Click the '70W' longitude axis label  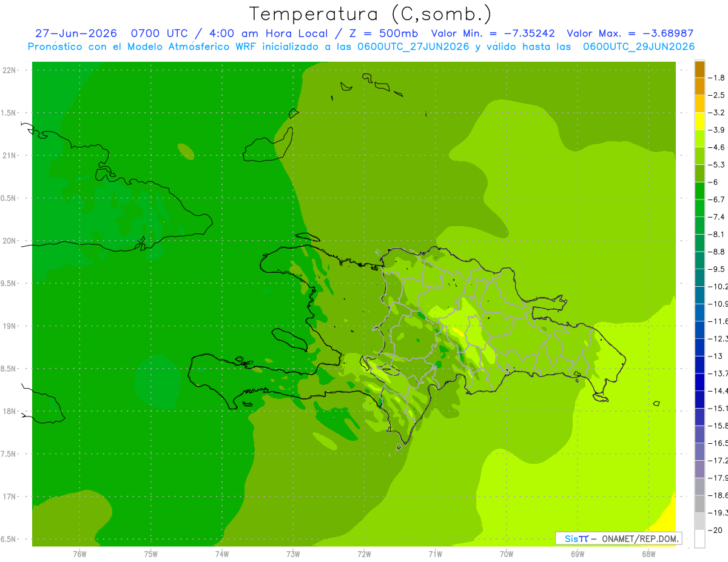(x=507, y=554)
